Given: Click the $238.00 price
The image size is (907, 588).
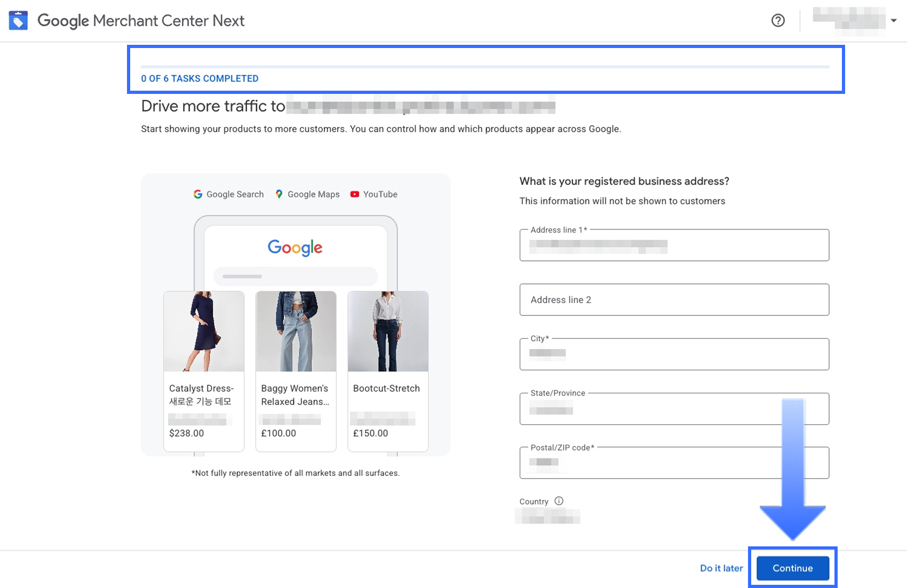Looking at the screenshot, I should tap(186, 433).
